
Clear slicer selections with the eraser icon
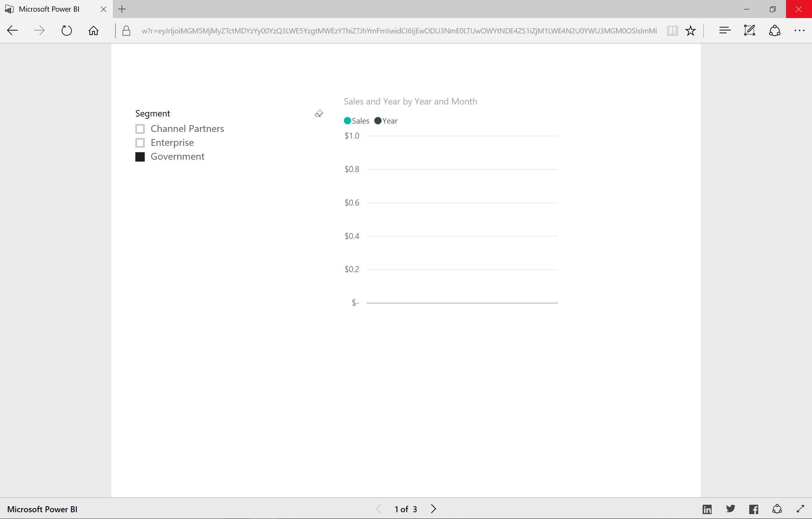[318, 113]
